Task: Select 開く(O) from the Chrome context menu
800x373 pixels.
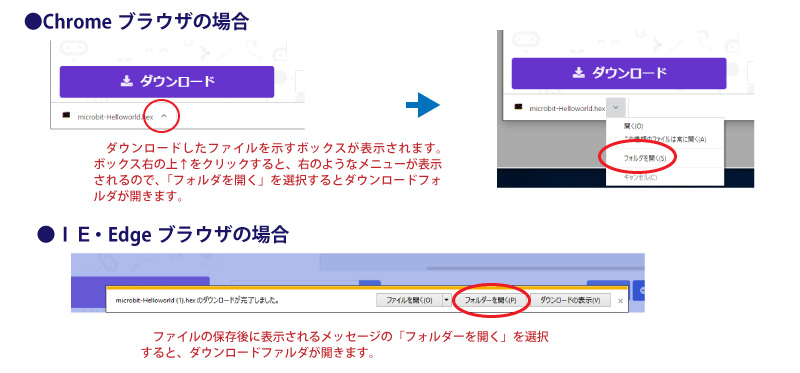Action: point(633,126)
